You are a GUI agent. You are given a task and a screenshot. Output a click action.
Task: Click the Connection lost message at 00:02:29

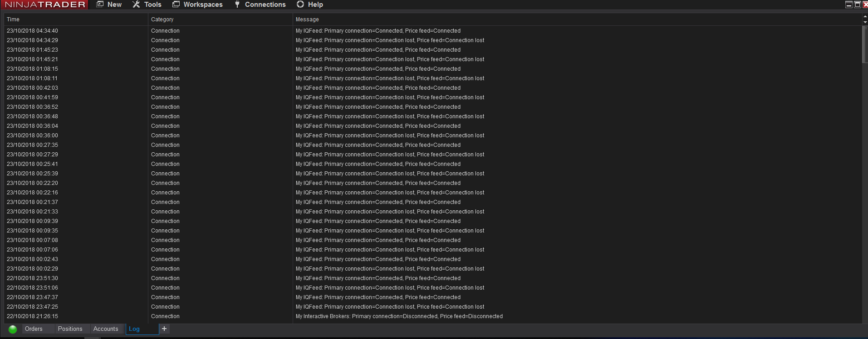(x=390, y=269)
